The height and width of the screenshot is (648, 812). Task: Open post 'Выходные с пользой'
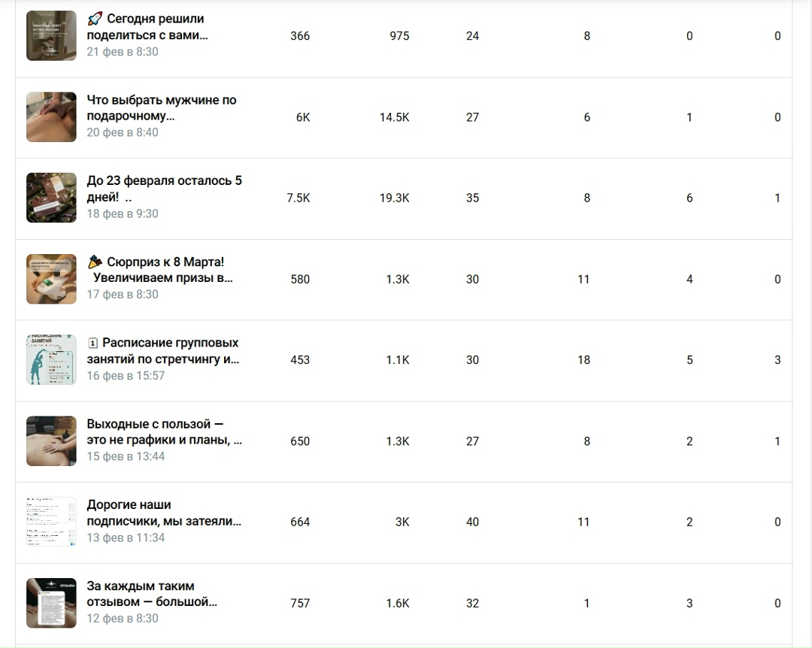164,432
